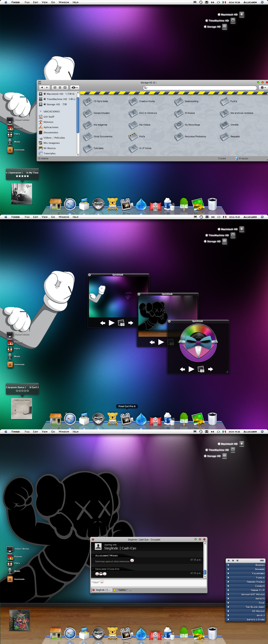Select Aplicaciones in Finder sidebar
Screen dimensions: 268x644
pyautogui.click(x=49, y=127)
